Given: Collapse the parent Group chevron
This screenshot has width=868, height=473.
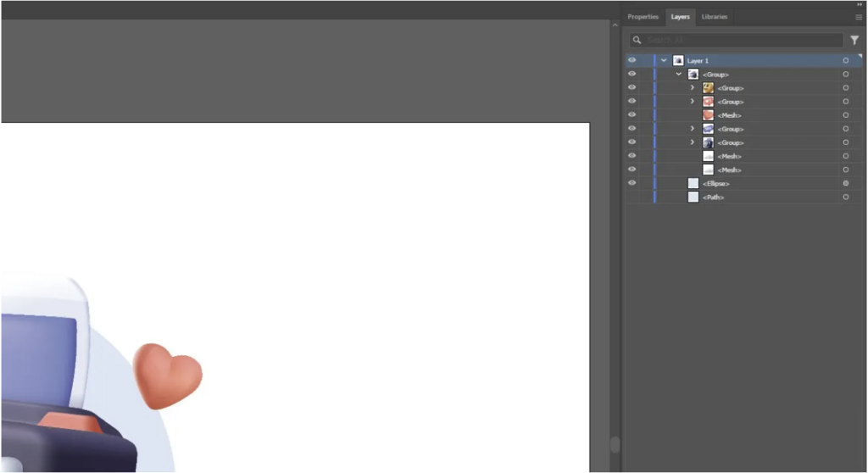Looking at the screenshot, I should click(x=678, y=75).
